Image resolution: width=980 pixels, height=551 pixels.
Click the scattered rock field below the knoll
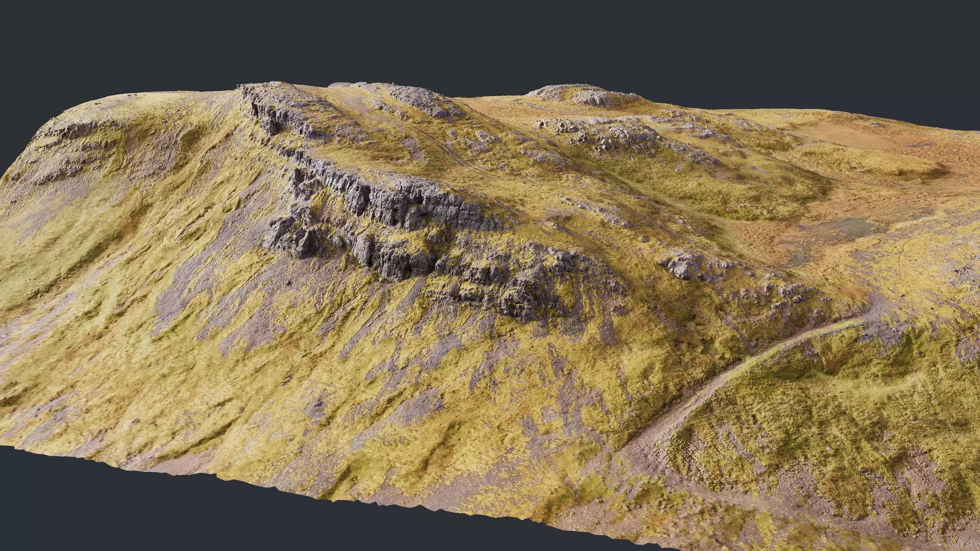coord(612,135)
